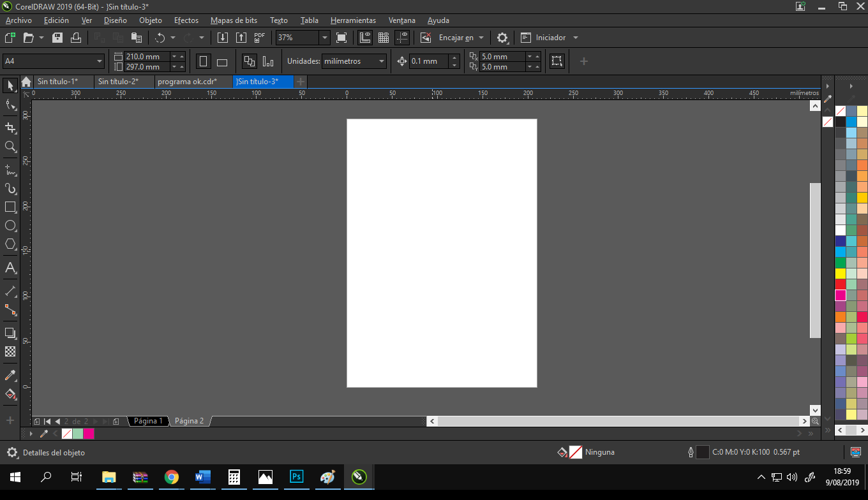Toggle rulers display button
This screenshot has height=500, width=868.
pos(365,38)
